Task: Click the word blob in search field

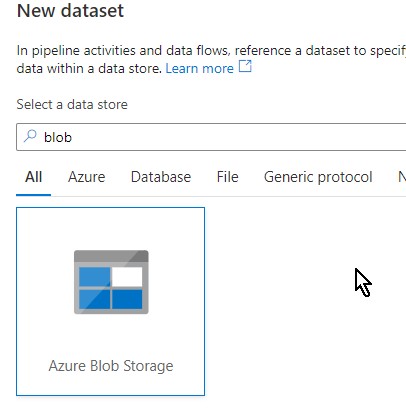Action: 58,137
